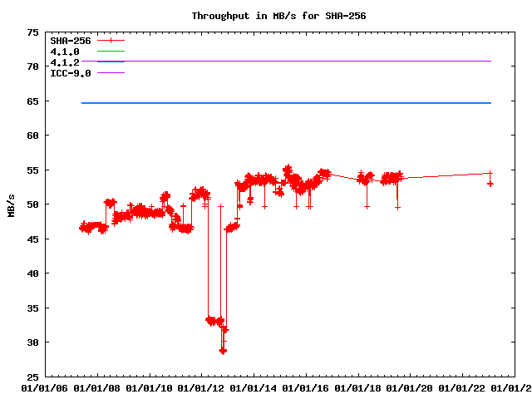Click the lowest red data point near 29 MB/s
Screen dimensions: 532x399
(223, 351)
